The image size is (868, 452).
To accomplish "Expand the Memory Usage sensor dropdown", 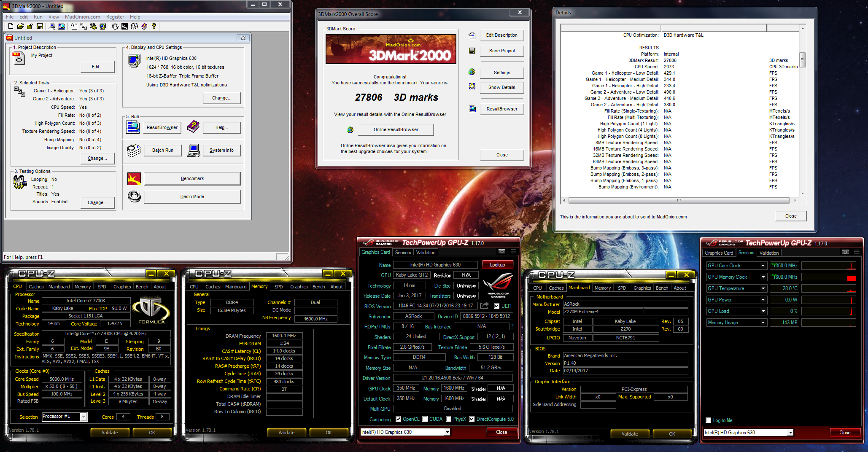I will click(x=763, y=323).
